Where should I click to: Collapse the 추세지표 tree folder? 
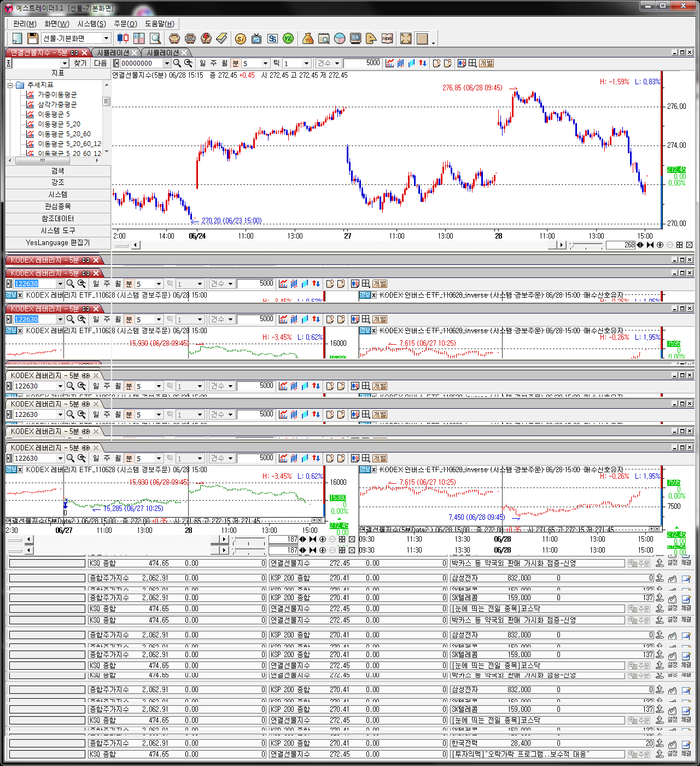(10, 85)
